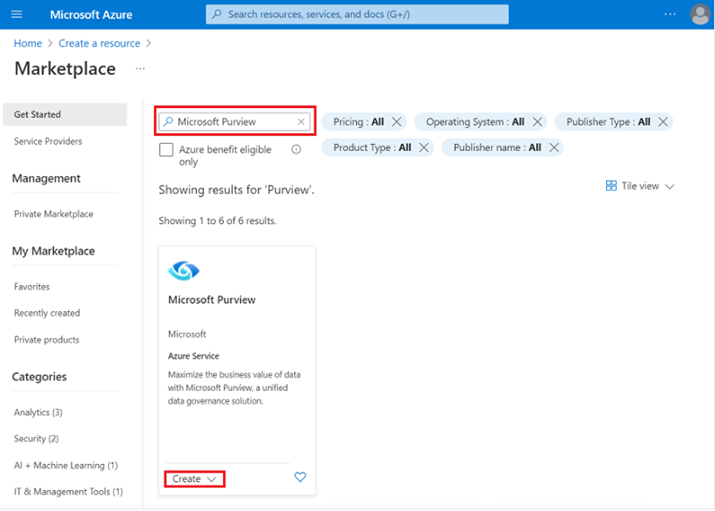Go to Recently created in sidebar

(47, 313)
